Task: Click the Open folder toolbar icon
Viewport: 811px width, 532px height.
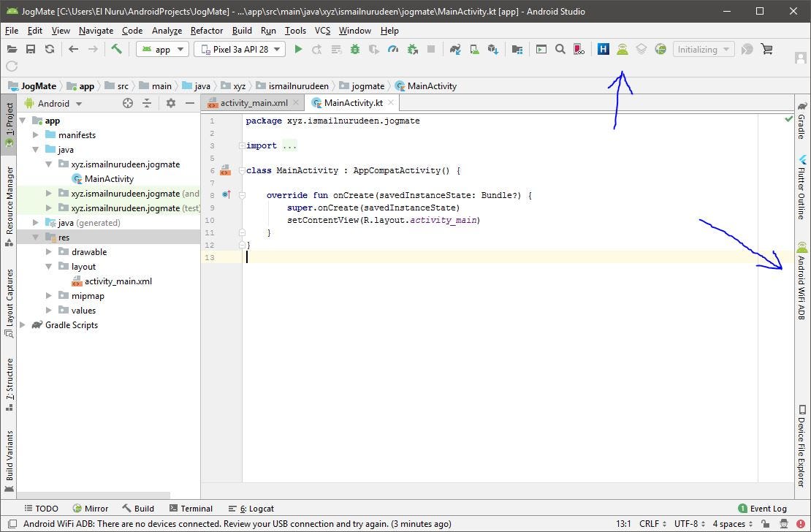Action: point(12,49)
